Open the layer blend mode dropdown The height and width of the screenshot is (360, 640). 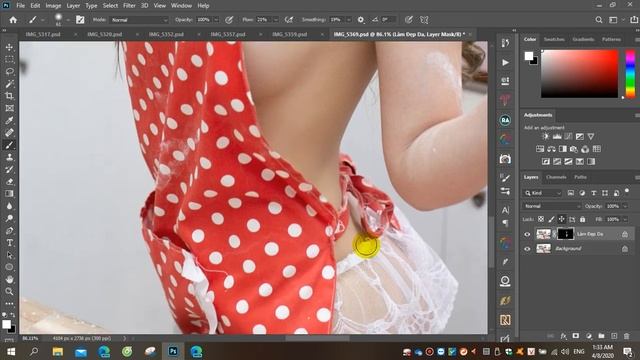coord(552,206)
